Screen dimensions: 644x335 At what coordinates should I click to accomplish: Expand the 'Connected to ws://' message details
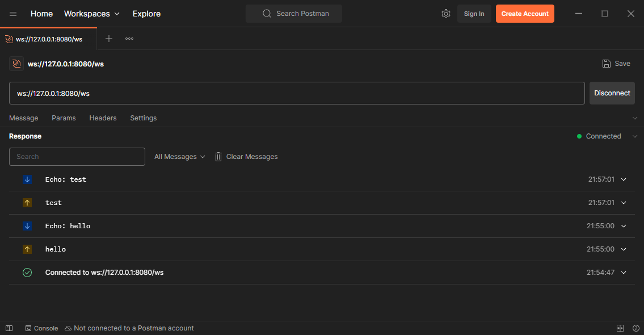pyautogui.click(x=624, y=273)
